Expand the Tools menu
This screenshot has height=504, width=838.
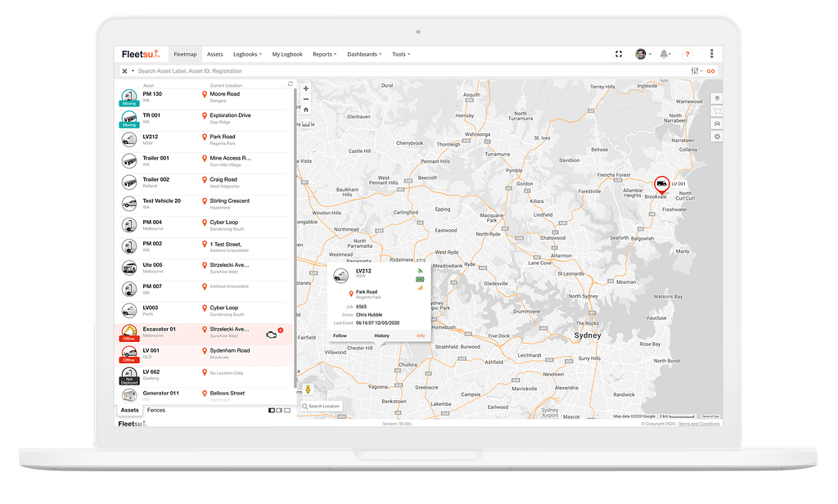tap(401, 54)
